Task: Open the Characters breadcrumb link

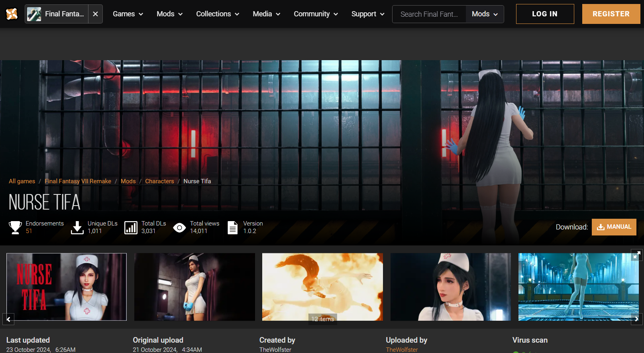Action: pos(159,181)
